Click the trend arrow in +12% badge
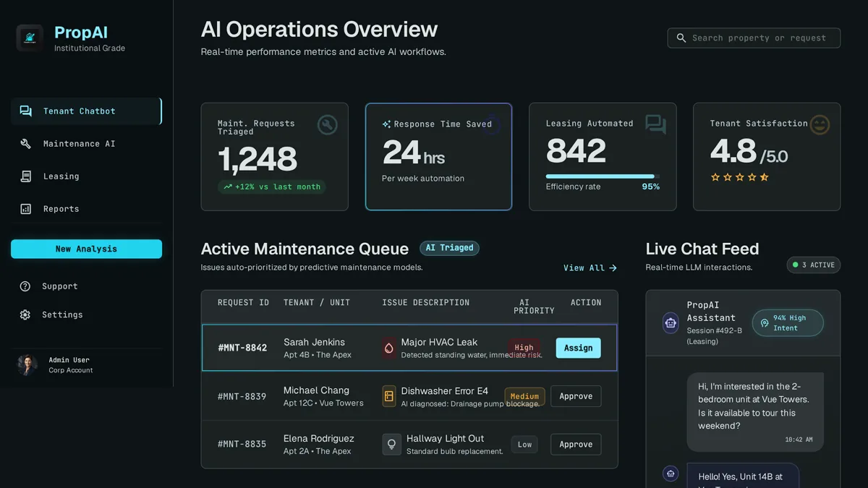The width and height of the screenshot is (868, 488). point(228,187)
